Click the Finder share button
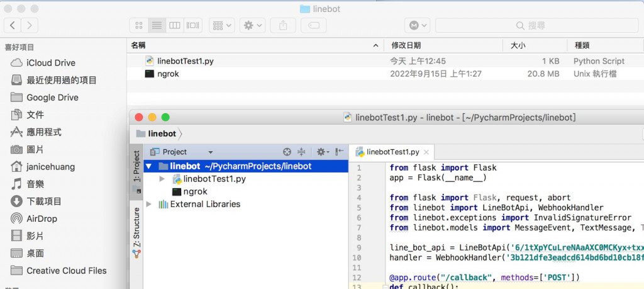 (283, 25)
